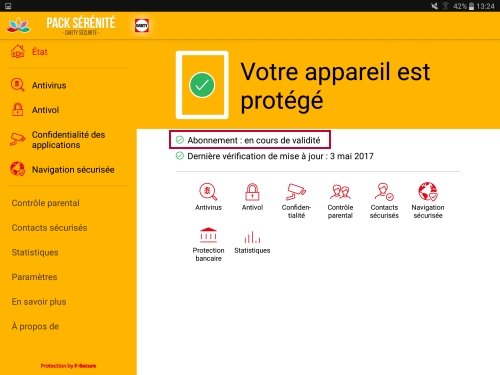
Task: Open the Statistiques bar chart tile
Action: (x=252, y=242)
